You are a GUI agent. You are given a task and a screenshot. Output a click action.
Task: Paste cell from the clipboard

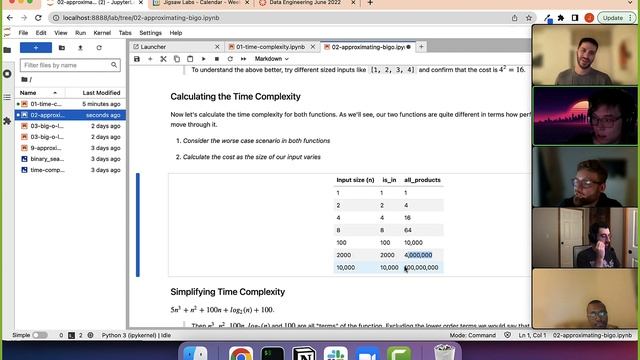click(x=190, y=59)
